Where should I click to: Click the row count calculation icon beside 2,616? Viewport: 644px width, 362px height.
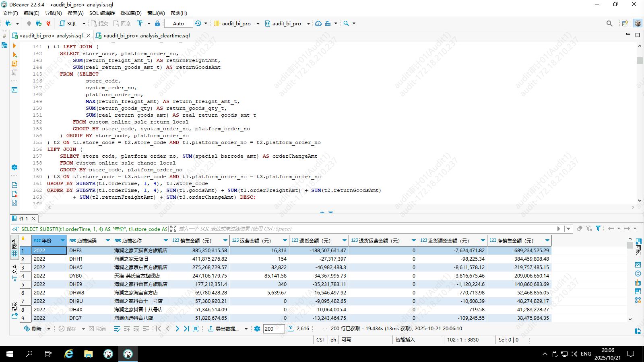(x=291, y=329)
